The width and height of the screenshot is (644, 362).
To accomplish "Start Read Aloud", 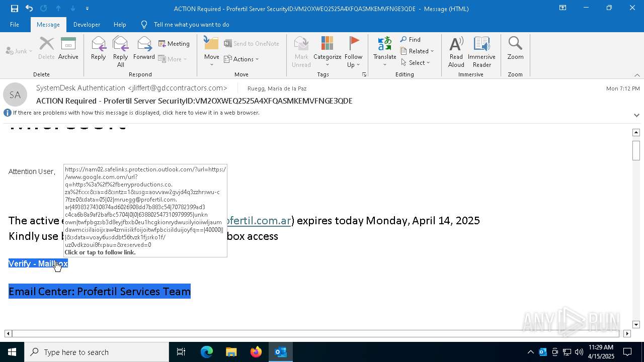I will click(456, 52).
